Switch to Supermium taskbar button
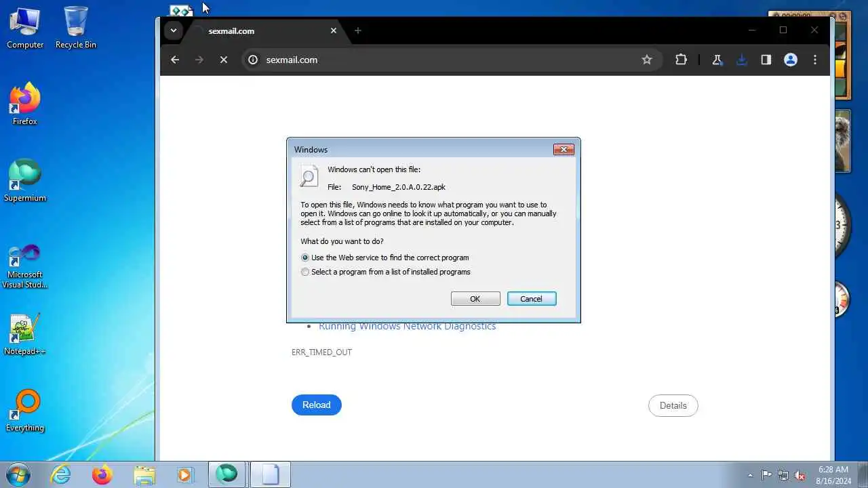Viewport: 868px width, 488px height. (227, 474)
